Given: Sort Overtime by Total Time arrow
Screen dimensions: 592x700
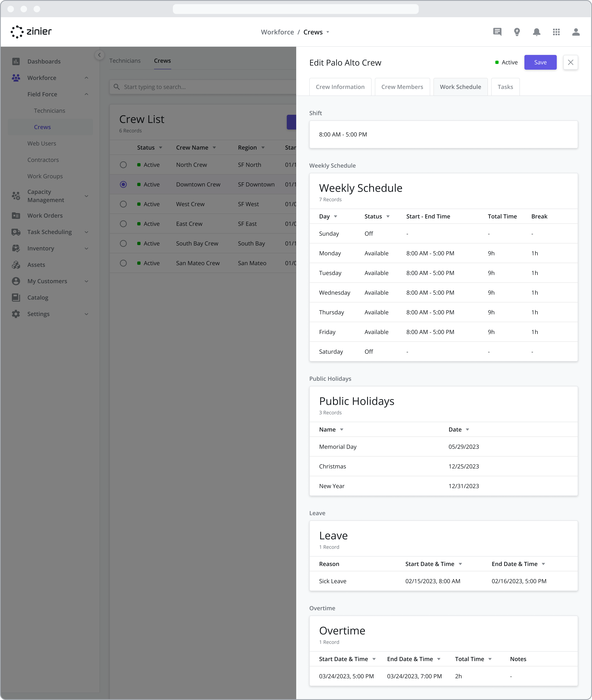Looking at the screenshot, I should 490,659.
